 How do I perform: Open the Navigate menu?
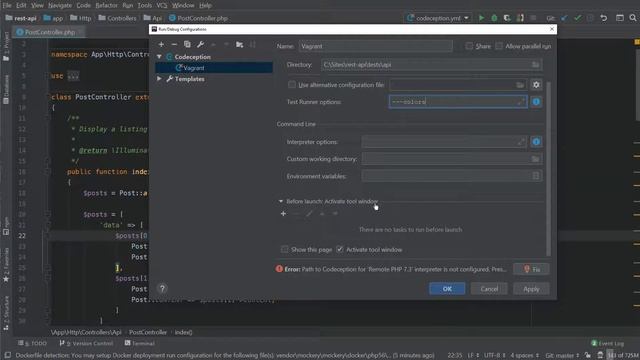click(60, 5)
